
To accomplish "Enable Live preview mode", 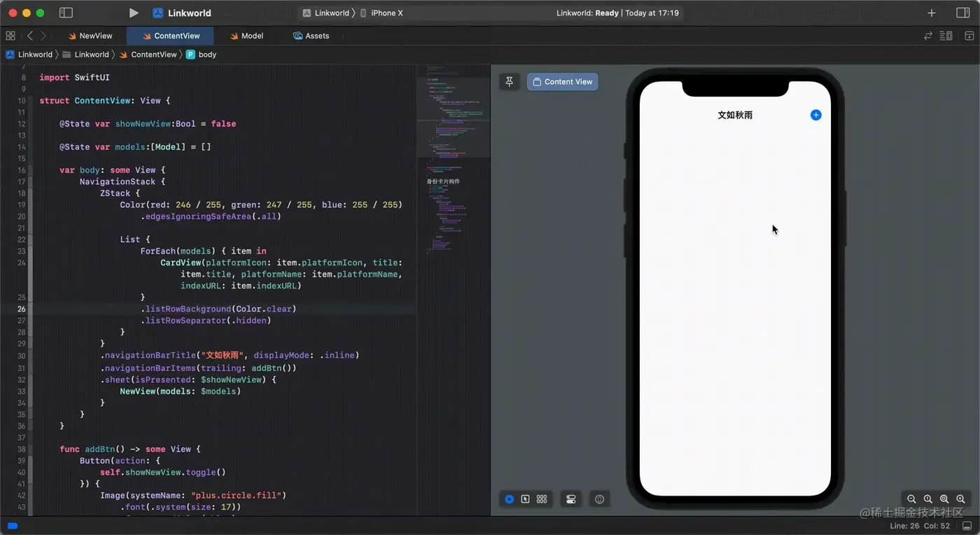I will 510,499.
